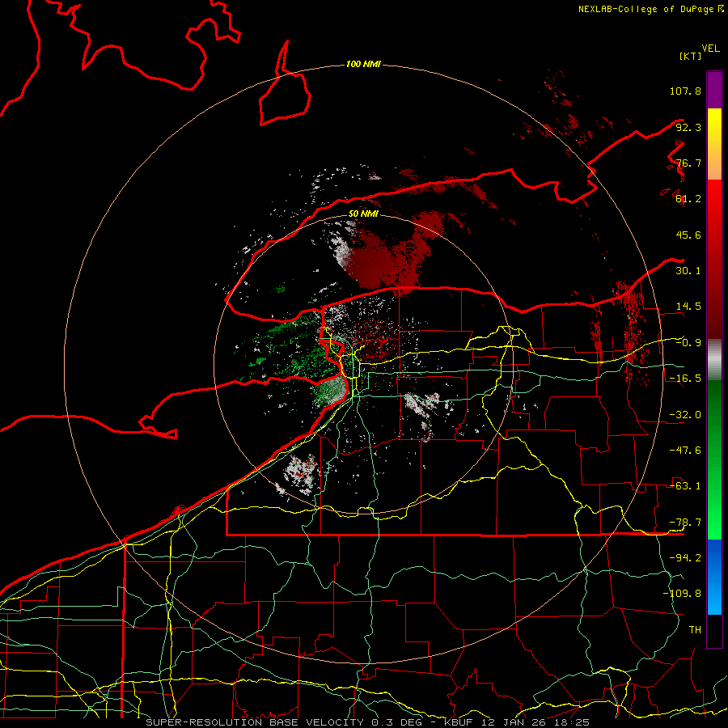Image resolution: width=728 pixels, height=728 pixels.
Task: Click the NEXLAB-College of DuPage label
Action: [650, 9]
